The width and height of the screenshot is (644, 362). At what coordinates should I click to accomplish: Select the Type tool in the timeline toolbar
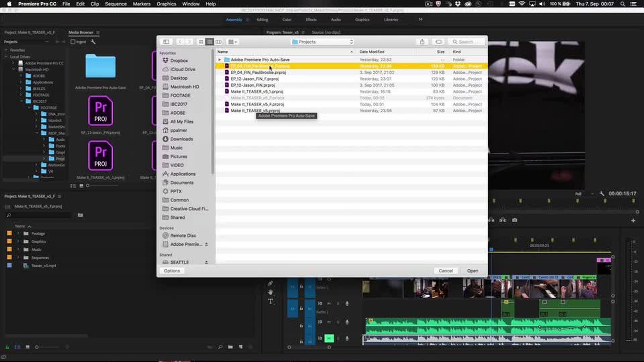tap(270, 301)
